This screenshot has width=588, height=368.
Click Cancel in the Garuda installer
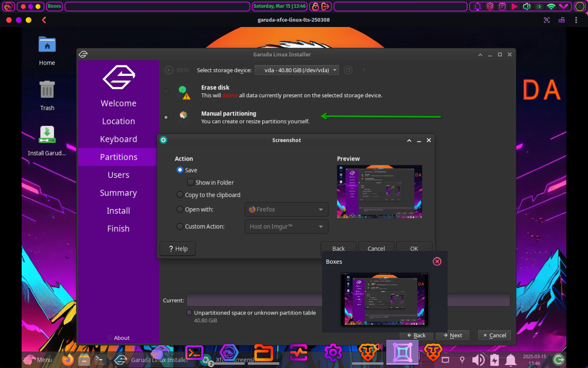click(x=494, y=335)
